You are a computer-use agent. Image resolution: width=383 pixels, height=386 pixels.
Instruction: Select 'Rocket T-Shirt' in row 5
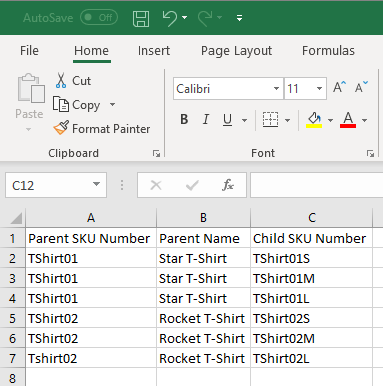pos(203,318)
